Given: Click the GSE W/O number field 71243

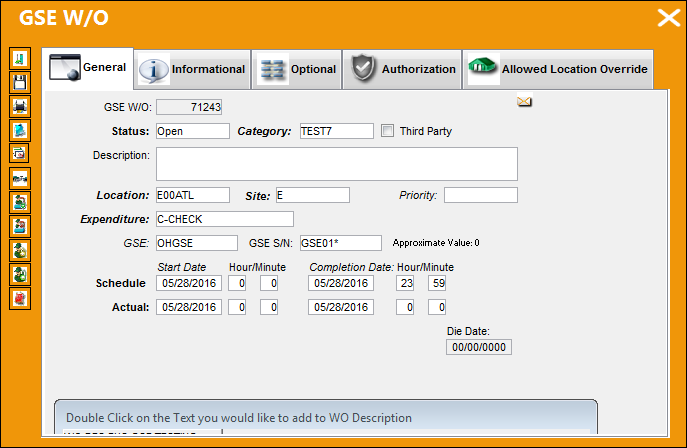Looking at the screenshot, I should tap(189, 107).
